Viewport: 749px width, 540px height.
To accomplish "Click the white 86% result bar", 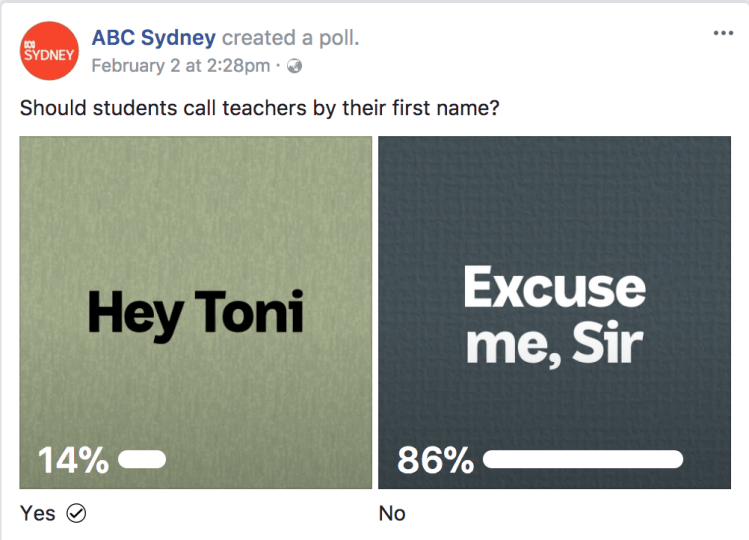I will [x=583, y=460].
